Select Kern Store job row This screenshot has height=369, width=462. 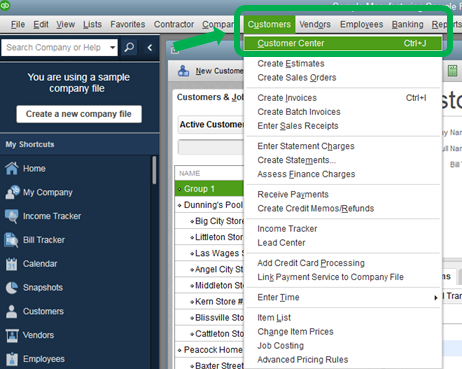pos(210,301)
